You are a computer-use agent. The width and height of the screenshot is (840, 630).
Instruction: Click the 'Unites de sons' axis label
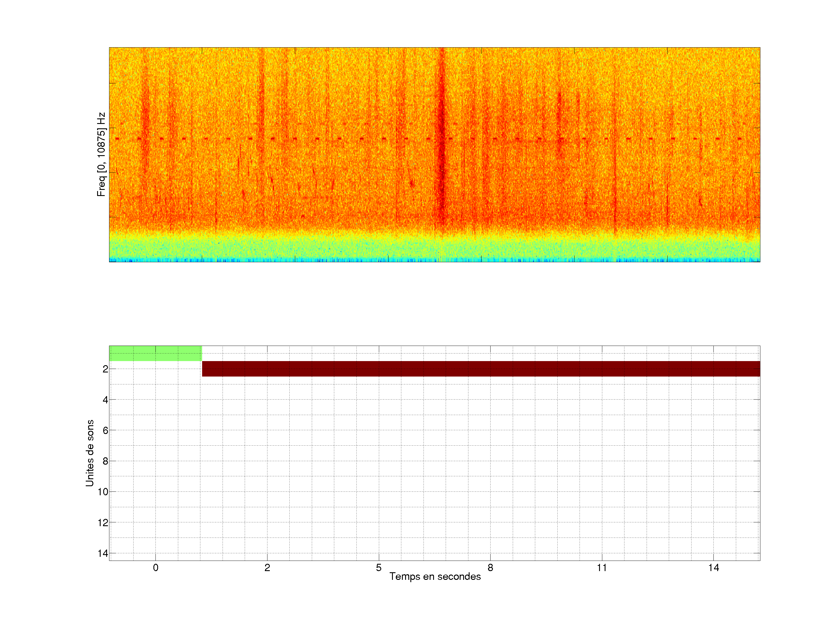click(90, 453)
